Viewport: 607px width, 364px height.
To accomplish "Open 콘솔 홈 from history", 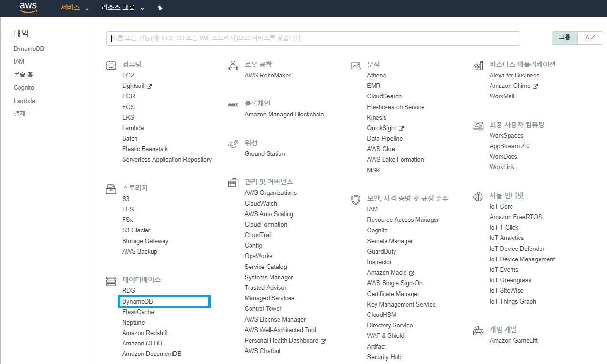I will 23,75.
